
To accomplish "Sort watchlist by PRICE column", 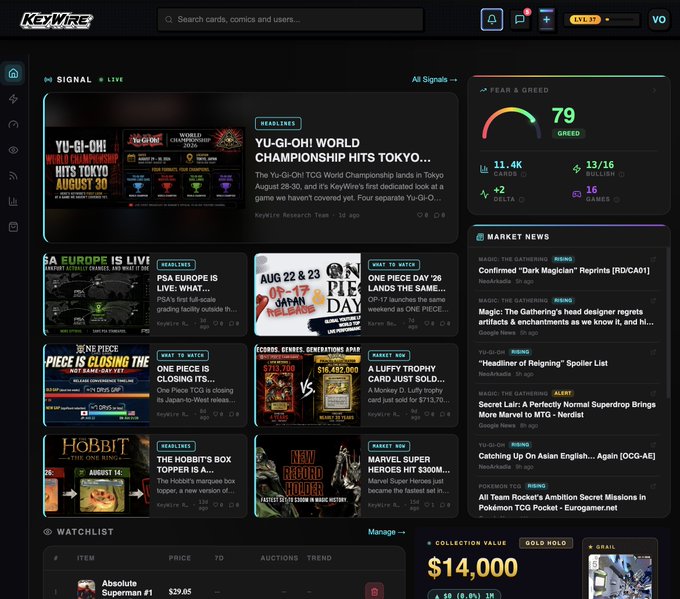I will 180,558.
